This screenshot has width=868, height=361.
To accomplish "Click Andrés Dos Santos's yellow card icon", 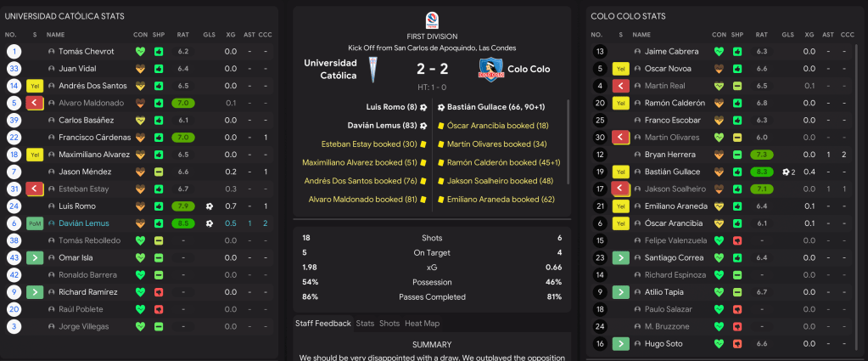I will (x=36, y=86).
